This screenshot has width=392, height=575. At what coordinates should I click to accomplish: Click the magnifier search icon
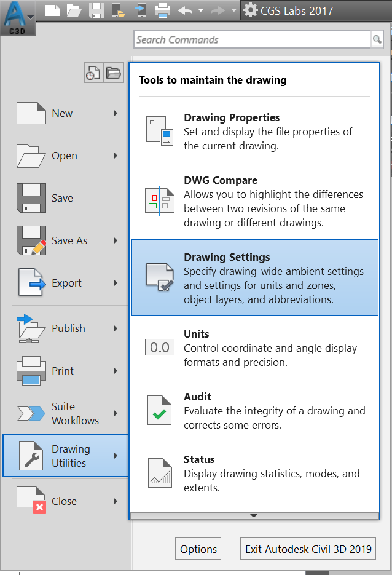tap(377, 39)
